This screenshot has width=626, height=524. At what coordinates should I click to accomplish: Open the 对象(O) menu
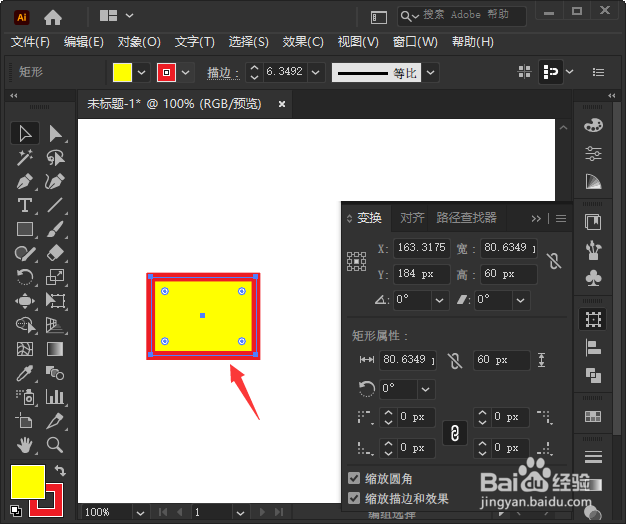[139, 42]
